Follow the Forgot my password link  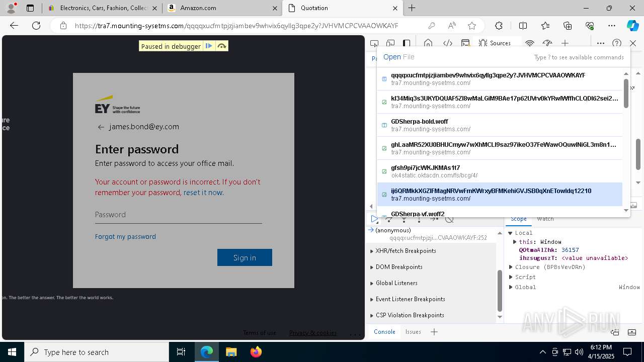pos(125,236)
